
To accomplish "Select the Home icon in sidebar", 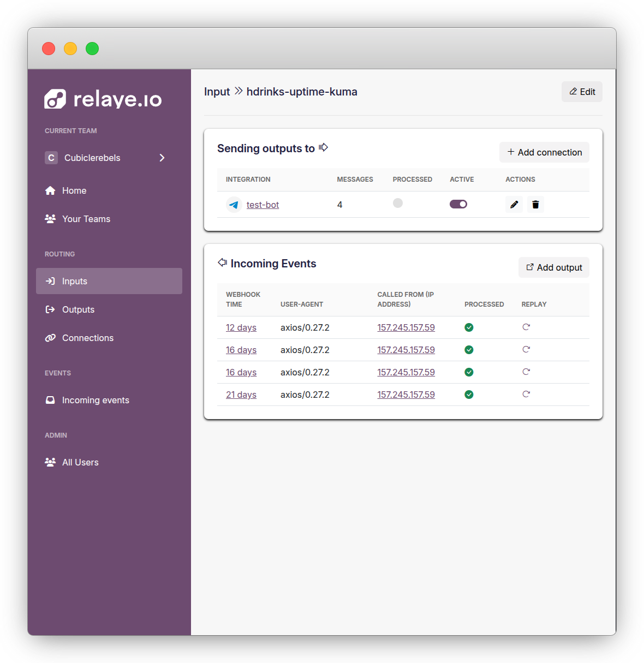I will pos(50,190).
